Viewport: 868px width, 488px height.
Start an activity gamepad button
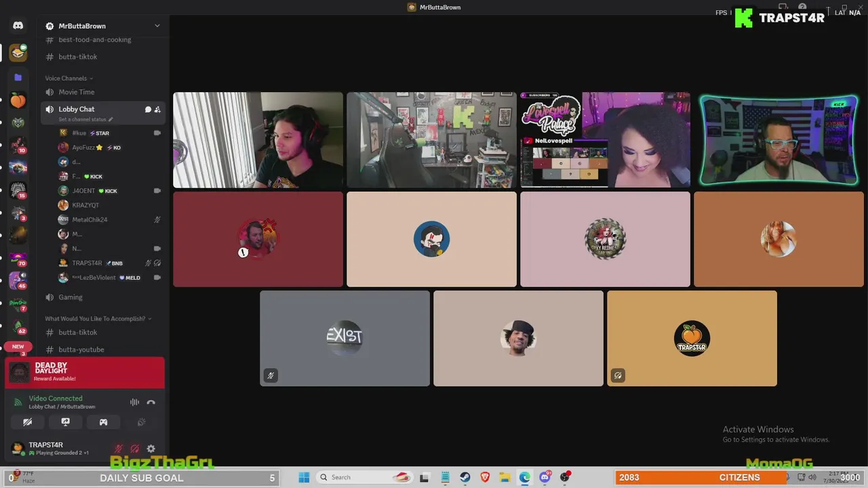tap(103, 422)
